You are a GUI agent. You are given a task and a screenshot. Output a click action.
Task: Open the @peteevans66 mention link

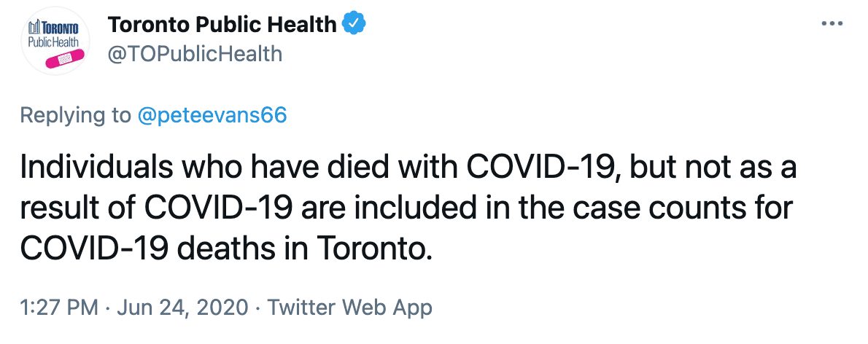tap(212, 116)
